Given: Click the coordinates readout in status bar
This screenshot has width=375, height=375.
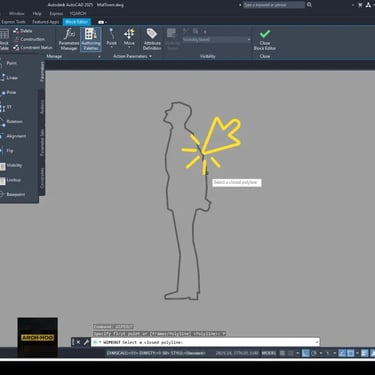Looking at the screenshot, I should [237, 353].
